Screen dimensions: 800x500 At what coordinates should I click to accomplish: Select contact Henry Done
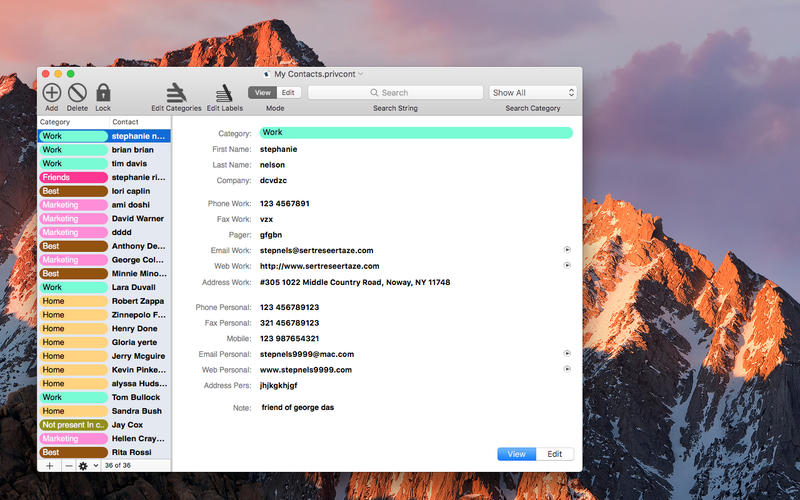click(135, 329)
